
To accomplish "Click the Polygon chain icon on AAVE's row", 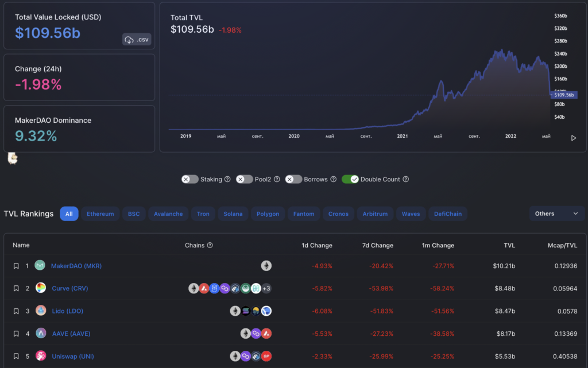I will [256, 334].
